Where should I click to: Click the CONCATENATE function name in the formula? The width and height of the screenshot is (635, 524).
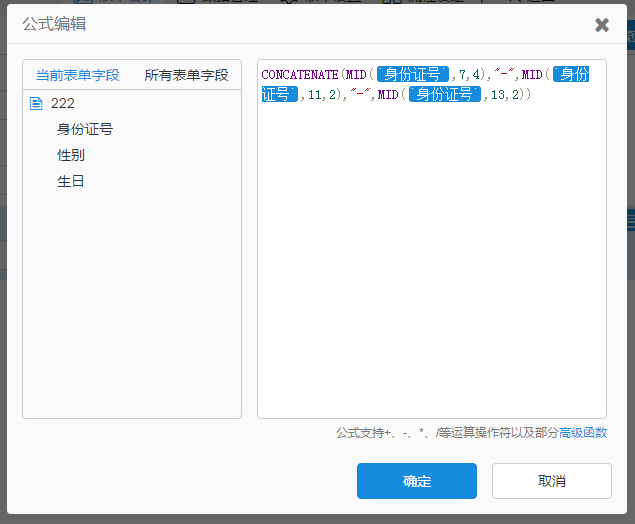[300, 75]
